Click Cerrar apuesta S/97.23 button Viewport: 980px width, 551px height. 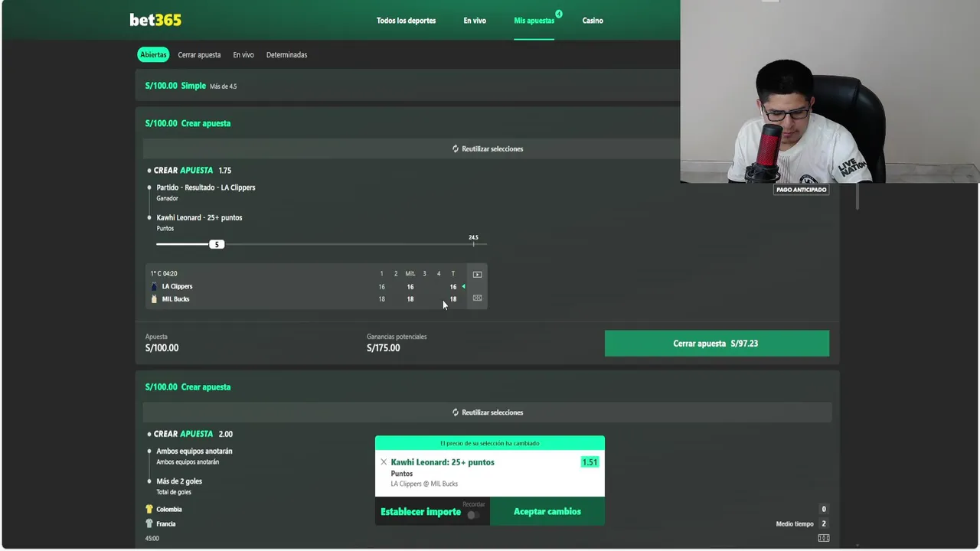717,344
